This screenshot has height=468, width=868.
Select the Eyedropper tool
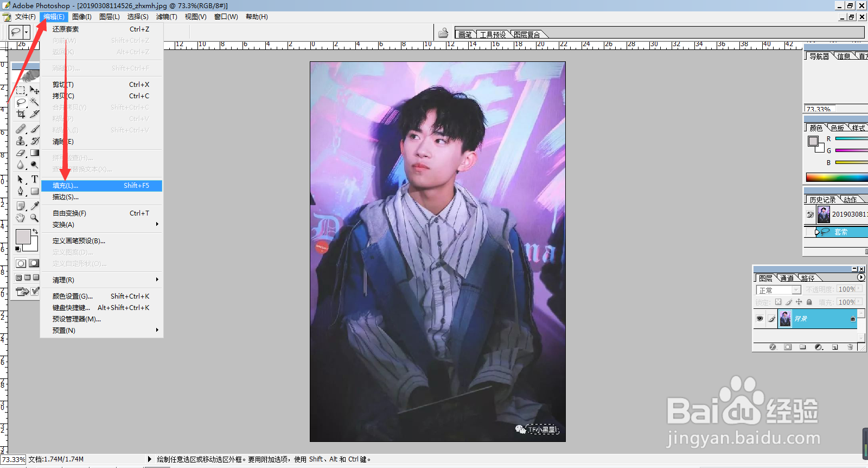34,206
